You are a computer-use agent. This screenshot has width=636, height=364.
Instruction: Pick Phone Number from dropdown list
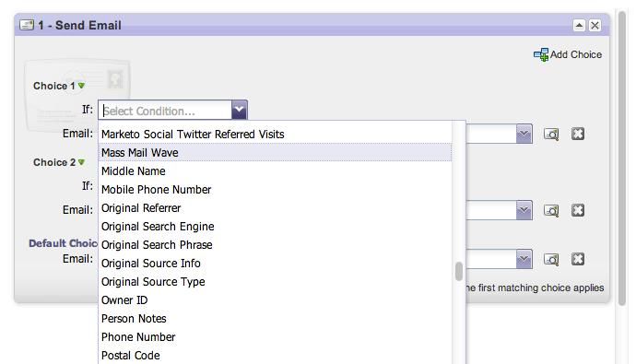pos(275,337)
